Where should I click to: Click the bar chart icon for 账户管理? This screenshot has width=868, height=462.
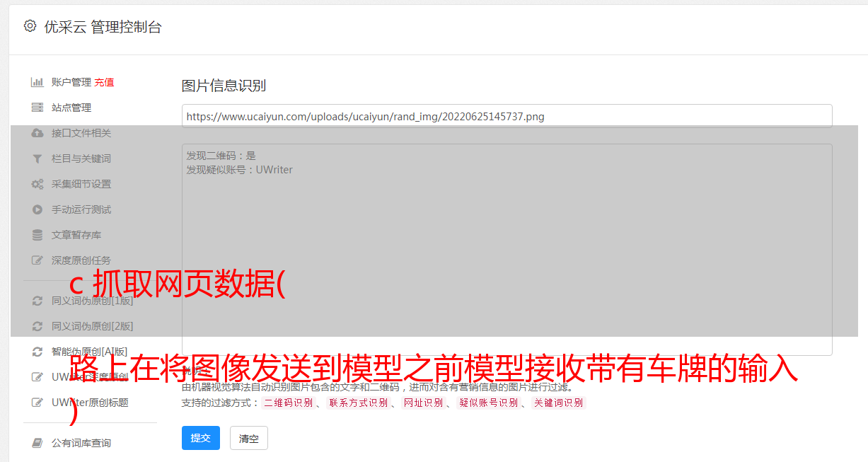tap(37, 82)
